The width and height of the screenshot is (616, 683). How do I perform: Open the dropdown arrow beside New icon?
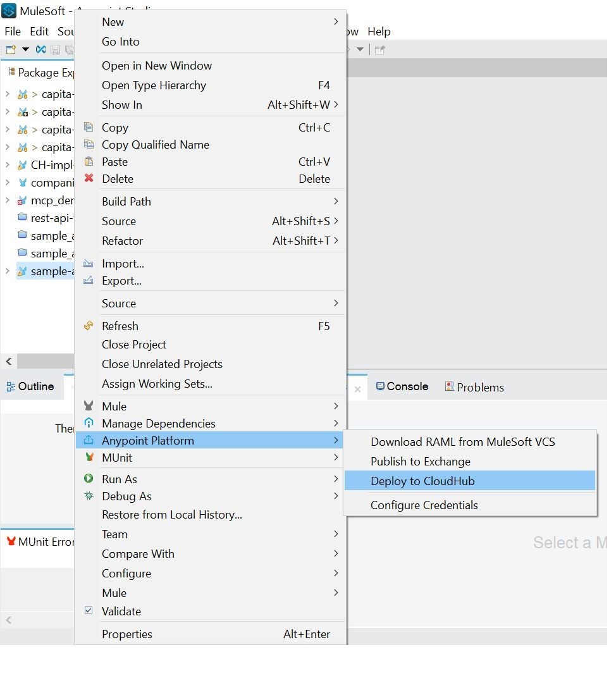pos(26,49)
